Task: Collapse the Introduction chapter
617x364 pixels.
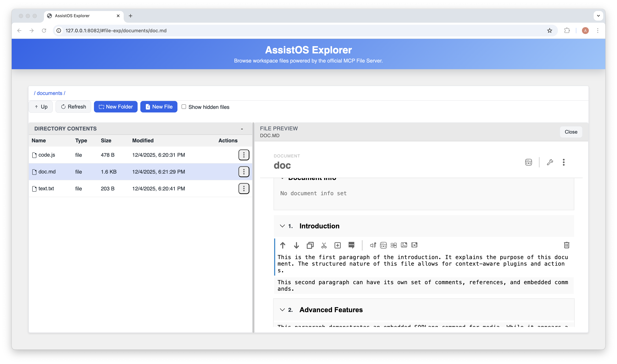Action: click(282, 226)
